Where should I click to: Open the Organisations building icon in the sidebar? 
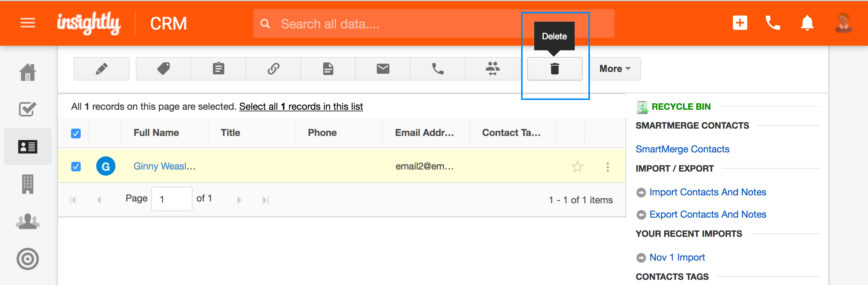click(28, 184)
